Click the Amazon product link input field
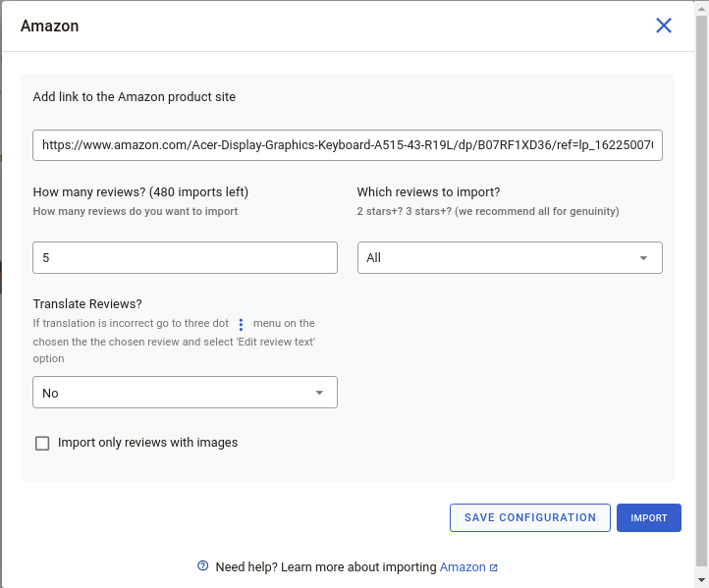Viewport: 709px width, 588px height. (348, 145)
